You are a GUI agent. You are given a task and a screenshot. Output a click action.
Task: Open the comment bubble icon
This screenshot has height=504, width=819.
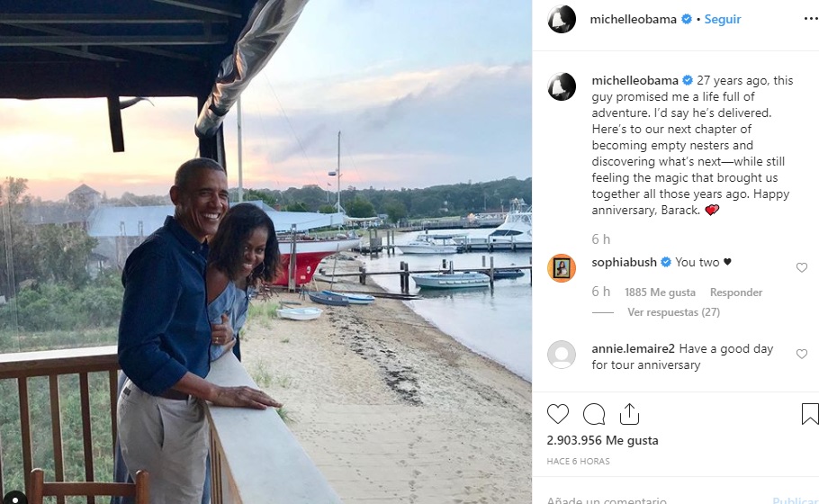tap(594, 414)
